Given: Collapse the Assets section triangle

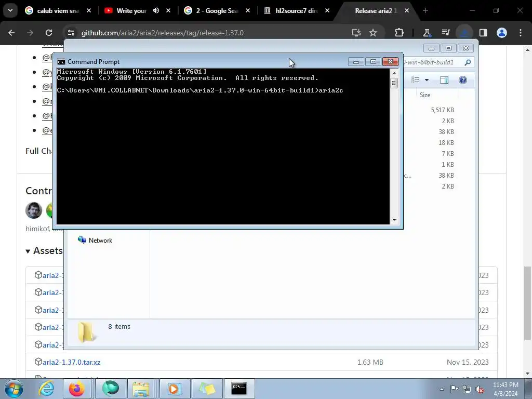Looking at the screenshot, I should 28,251.
